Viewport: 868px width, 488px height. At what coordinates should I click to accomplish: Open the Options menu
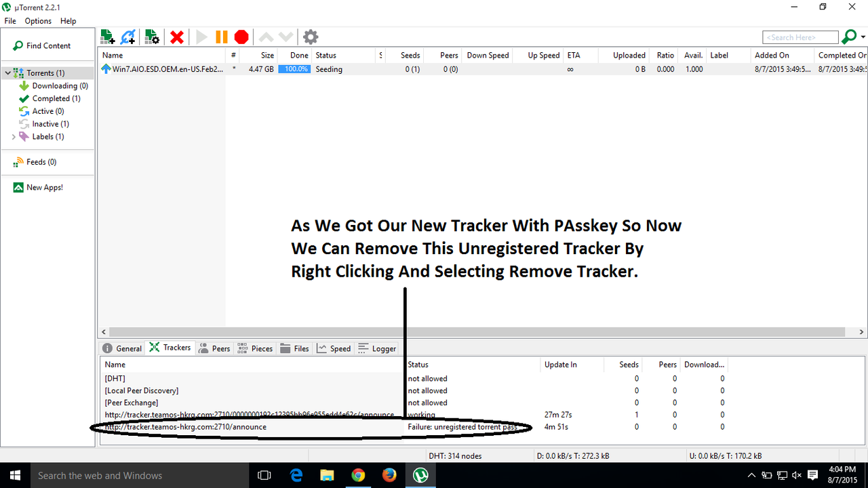tap(38, 21)
